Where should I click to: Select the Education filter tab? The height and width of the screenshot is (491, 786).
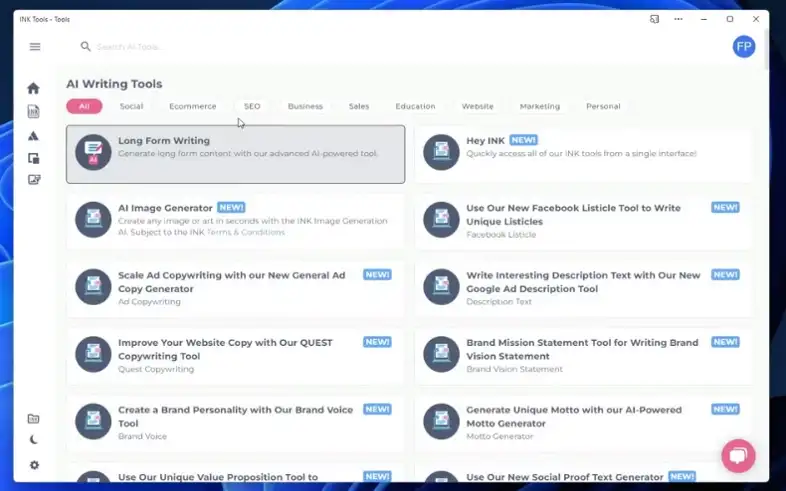[x=415, y=106]
